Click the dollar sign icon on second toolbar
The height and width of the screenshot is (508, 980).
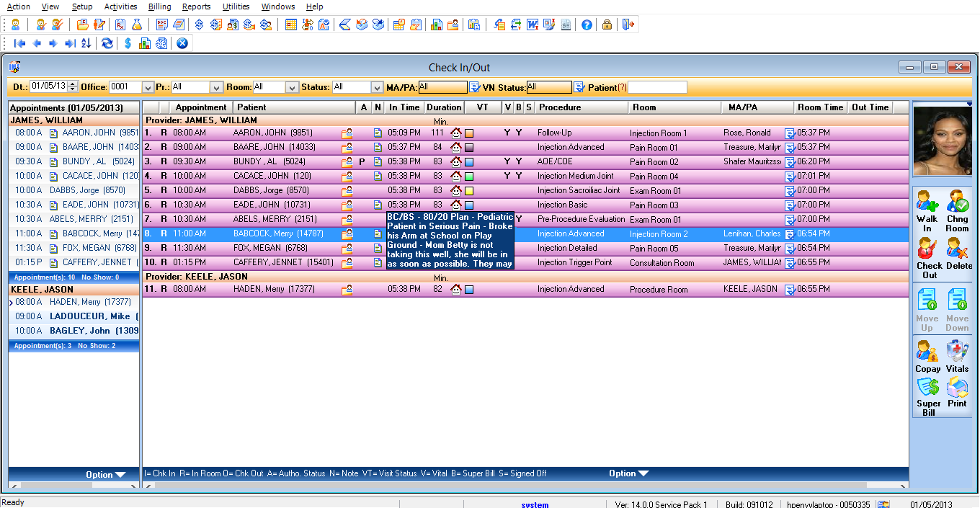128,43
